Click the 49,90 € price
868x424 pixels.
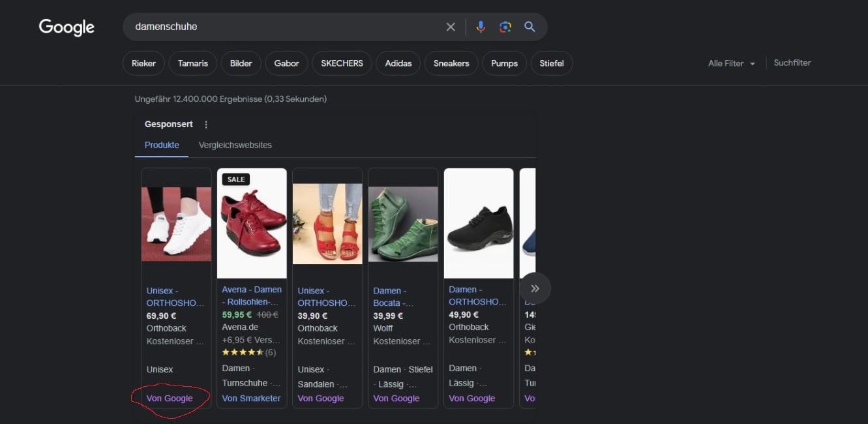click(464, 314)
